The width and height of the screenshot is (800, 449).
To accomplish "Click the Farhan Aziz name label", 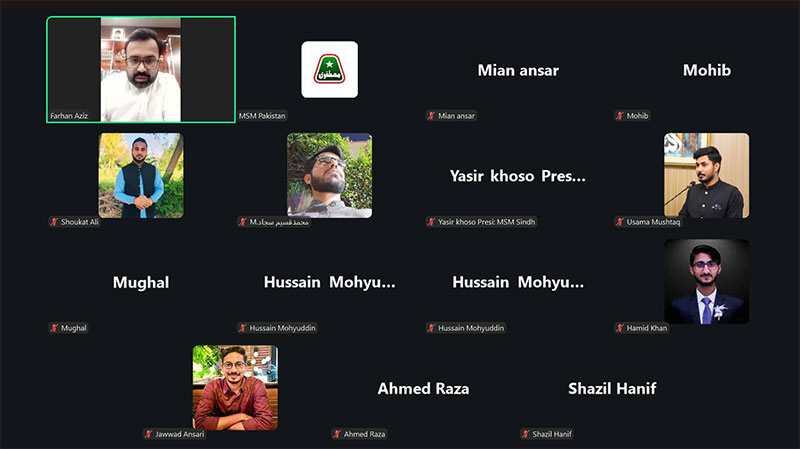I will click(69, 116).
